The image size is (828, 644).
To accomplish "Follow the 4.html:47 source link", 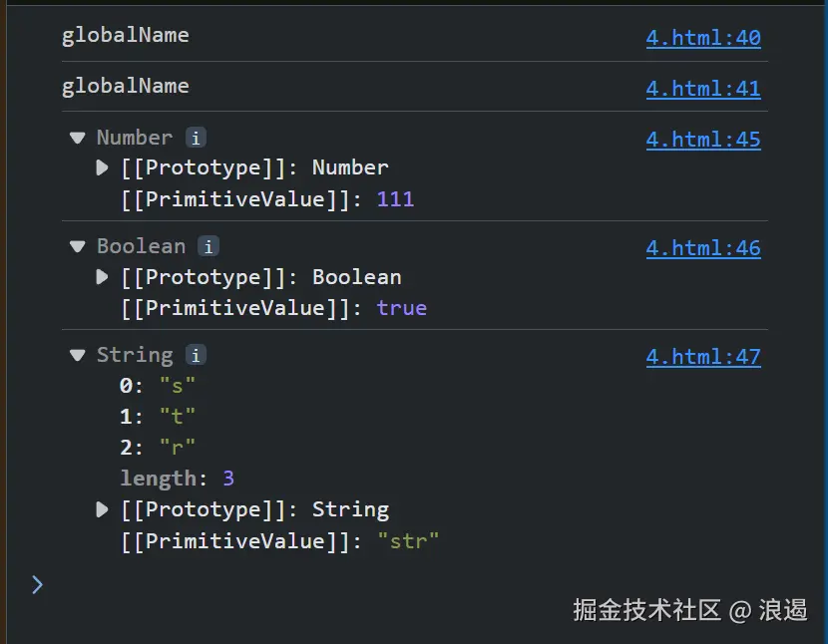I will coord(702,357).
